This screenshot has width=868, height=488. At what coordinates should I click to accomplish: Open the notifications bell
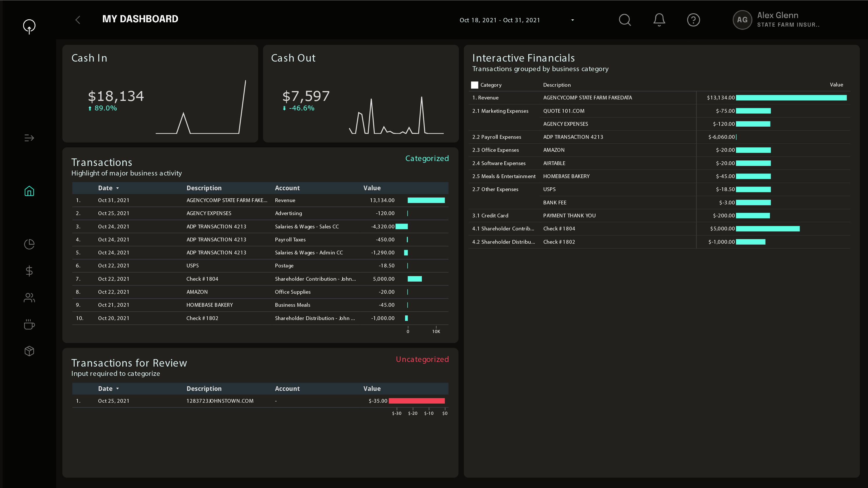coord(659,20)
